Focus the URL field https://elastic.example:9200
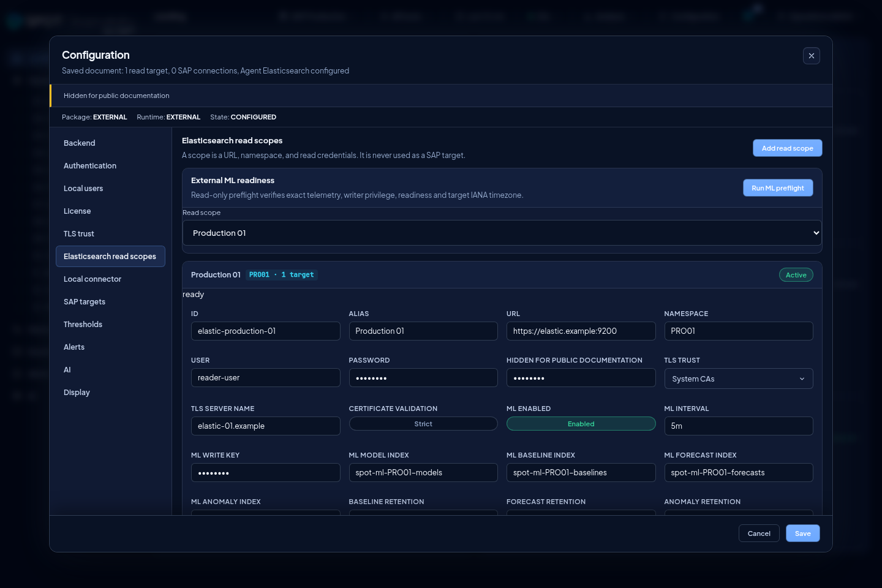The height and width of the screenshot is (588, 882). click(581, 331)
